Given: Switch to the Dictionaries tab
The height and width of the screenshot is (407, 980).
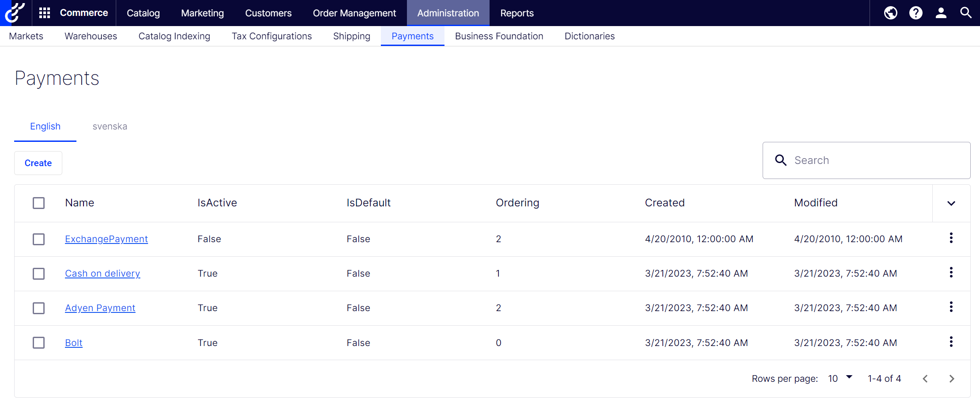Looking at the screenshot, I should tap(589, 36).
